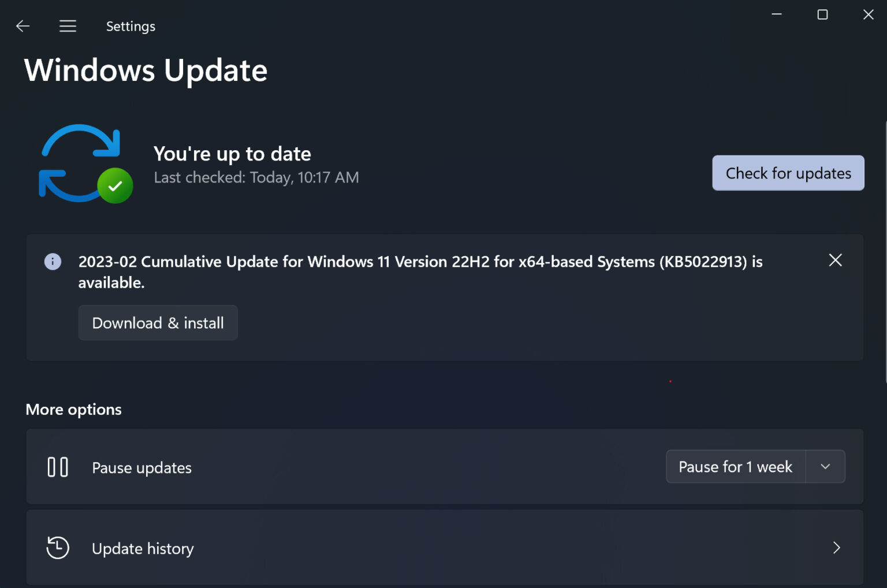Pause updates for one week

click(735, 466)
